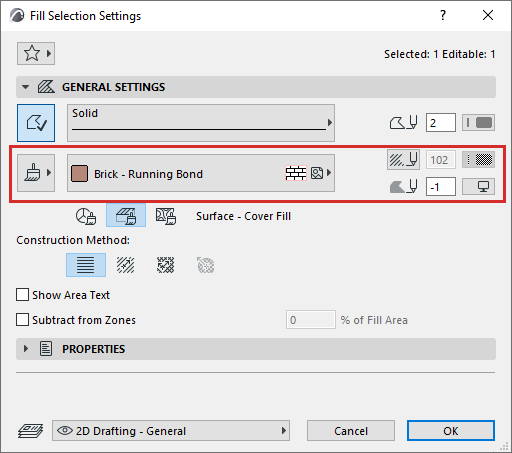Toggle the fill foreground pen icon
Image resolution: width=512 pixels, height=453 pixels.
point(403,160)
